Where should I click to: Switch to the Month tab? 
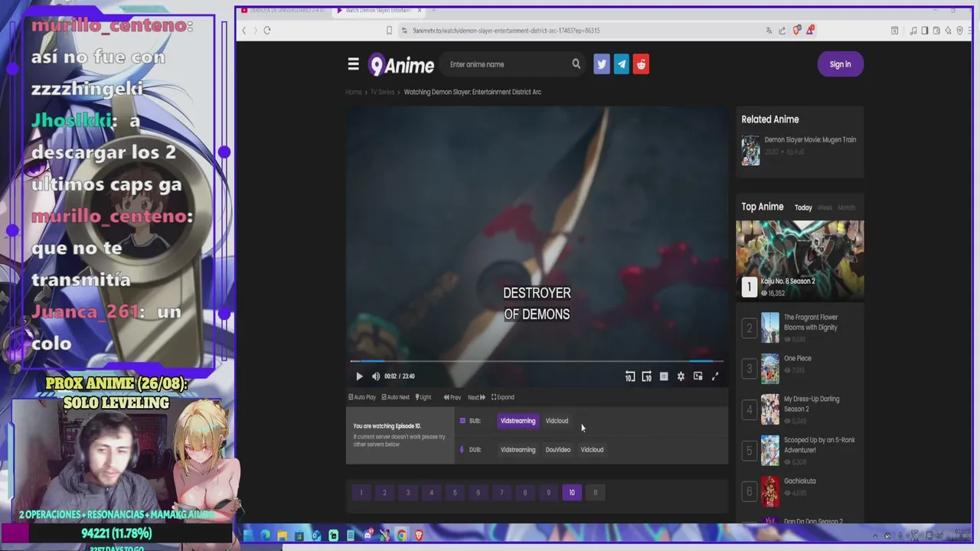(846, 207)
